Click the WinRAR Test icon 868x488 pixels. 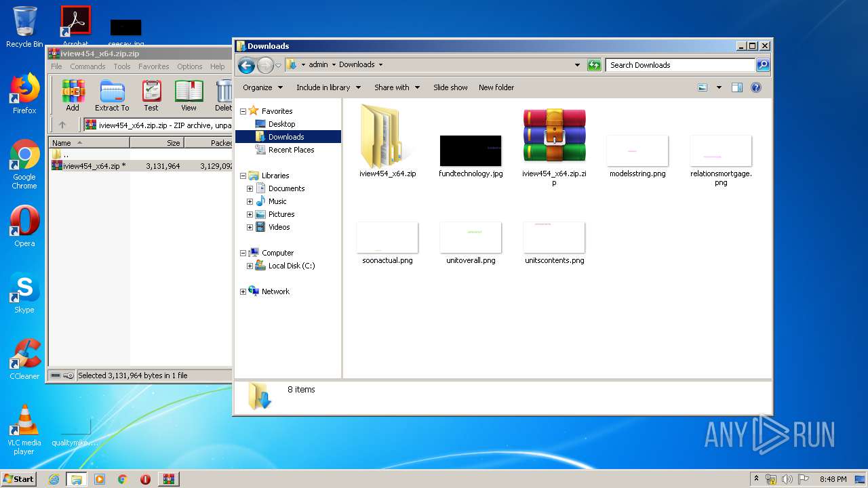tap(151, 96)
